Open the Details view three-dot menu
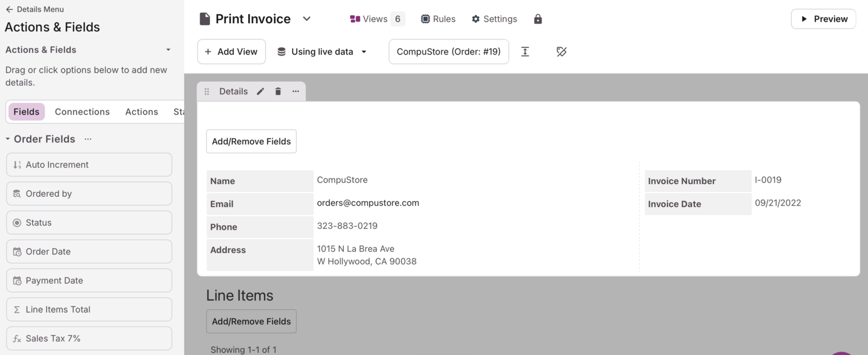The height and width of the screenshot is (355, 868). coord(296,92)
